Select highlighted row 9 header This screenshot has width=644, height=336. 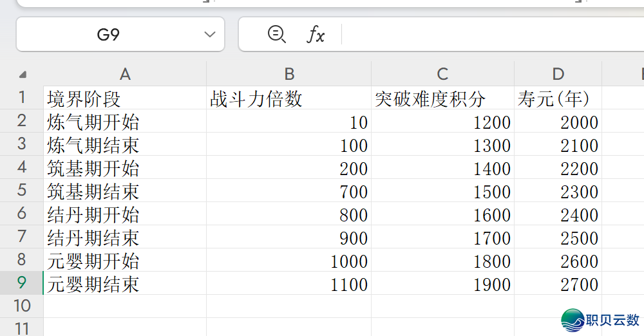(22, 283)
